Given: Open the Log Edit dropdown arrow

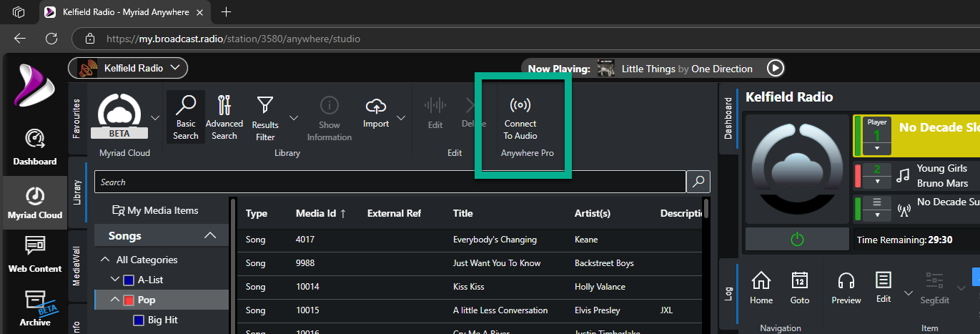Looking at the screenshot, I should tap(909, 293).
